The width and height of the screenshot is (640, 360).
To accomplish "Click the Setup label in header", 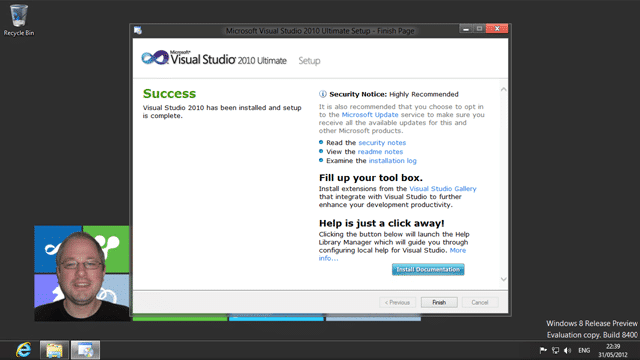I will 309,61.
